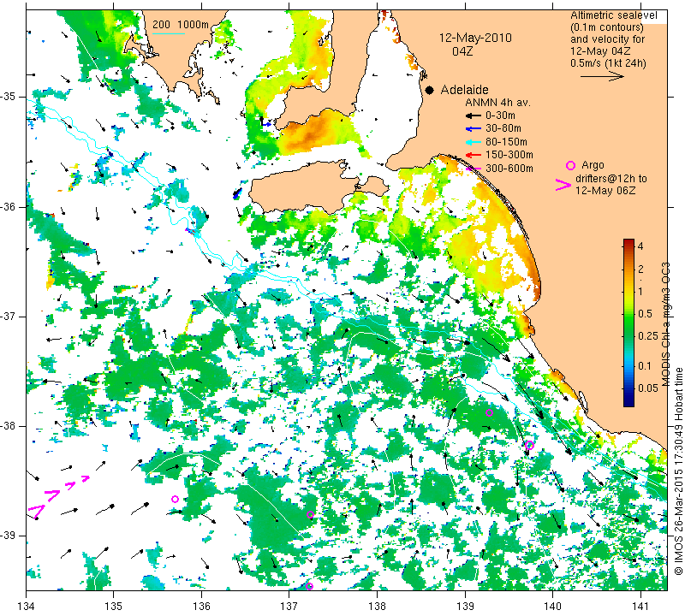Viewport: 685px width, 616px height.
Task: Click the Argo float marker near 139.3, -37.9
Action: click(489, 412)
